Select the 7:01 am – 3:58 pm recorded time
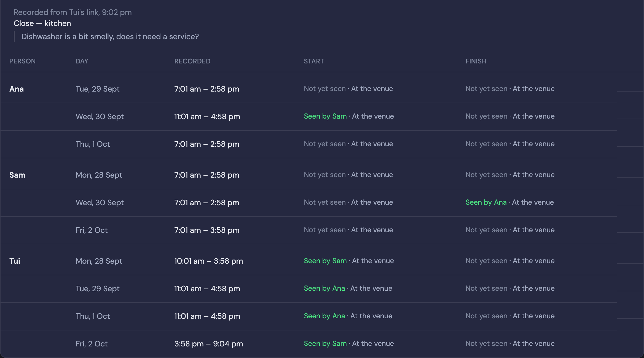The height and width of the screenshot is (358, 644). click(207, 230)
